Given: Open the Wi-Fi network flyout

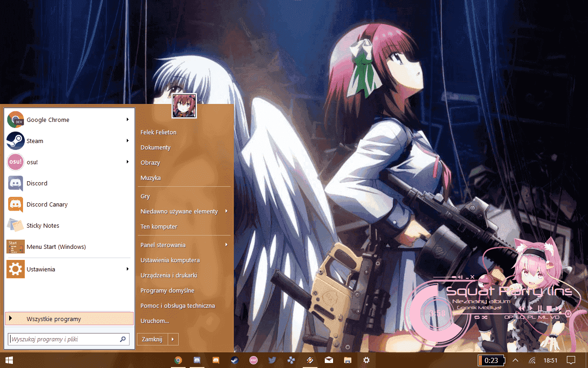Looking at the screenshot, I should [532, 360].
